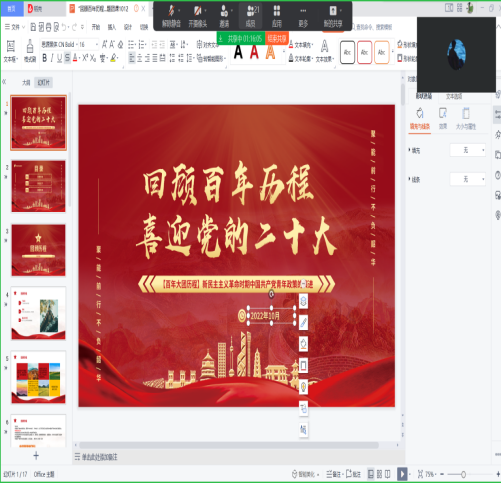Expand the Fill (填充) dropdown set to 无
Screen dimensions: 501x483
point(468,150)
